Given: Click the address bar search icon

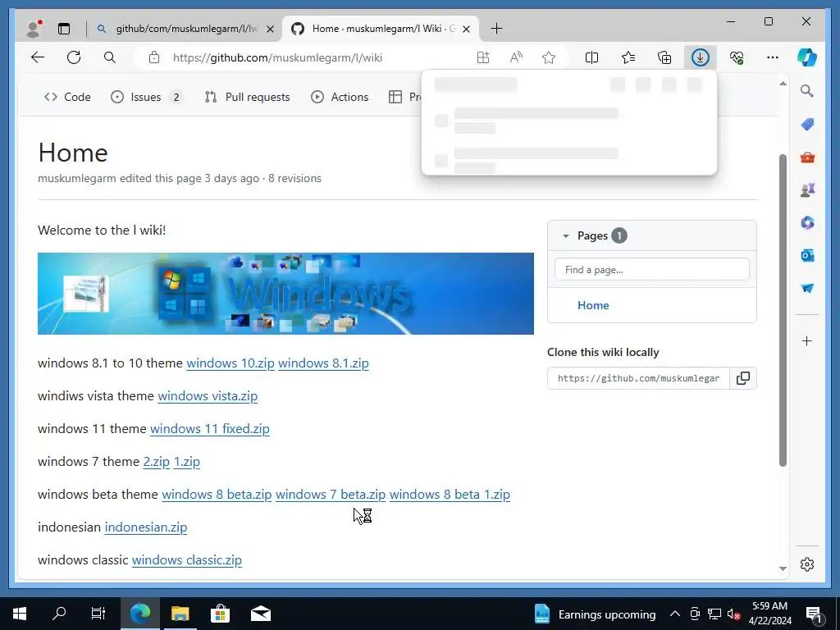Looking at the screenshot, I should coord(110,57).
